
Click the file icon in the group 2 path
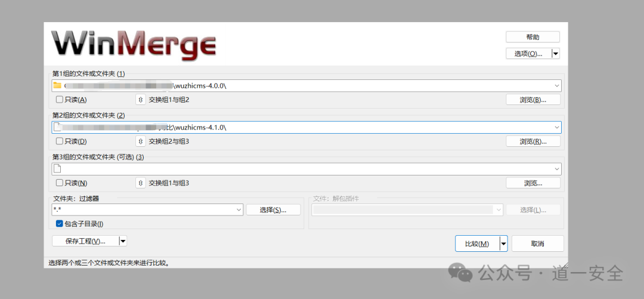pos(57,127)
